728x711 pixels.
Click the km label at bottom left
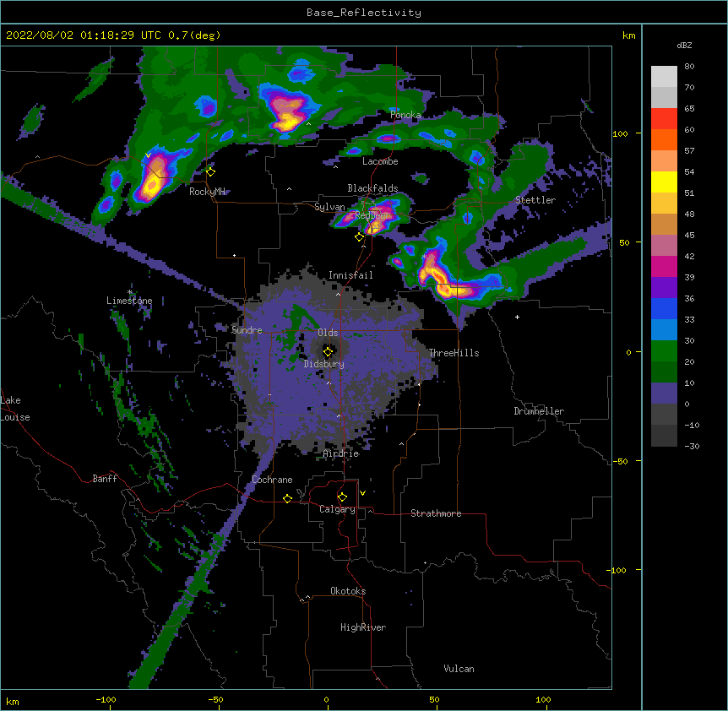tap(13, 701)
